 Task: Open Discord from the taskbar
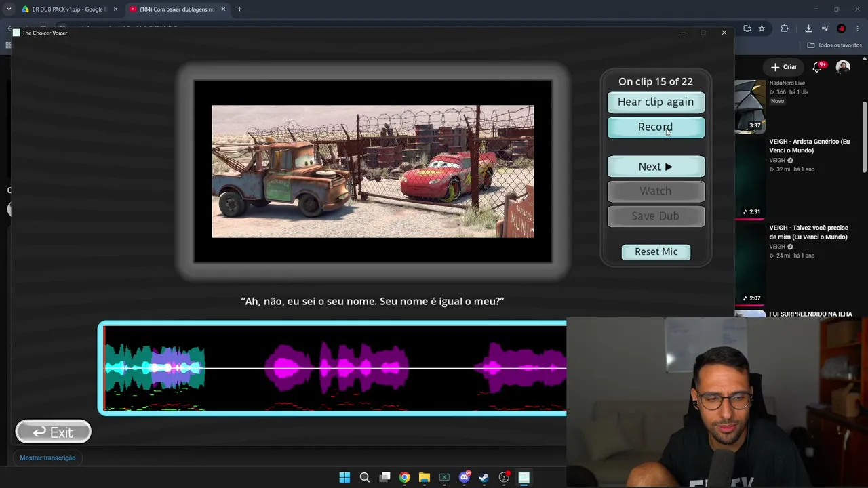pos(465,477)
